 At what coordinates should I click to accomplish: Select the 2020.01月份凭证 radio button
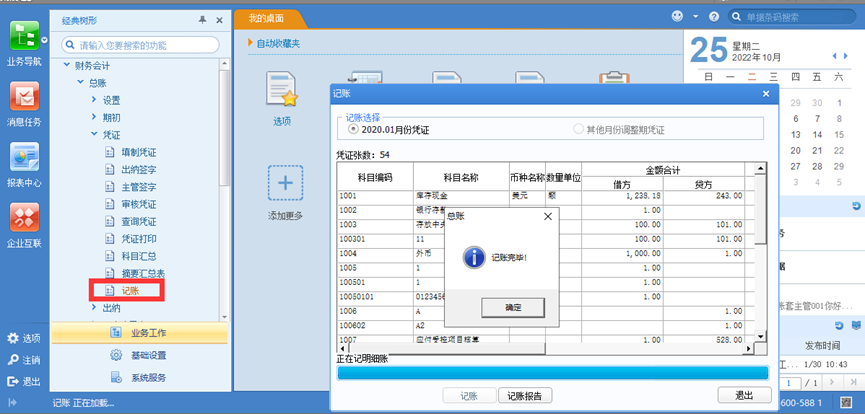pyautogui.click(x=353, y=128)
